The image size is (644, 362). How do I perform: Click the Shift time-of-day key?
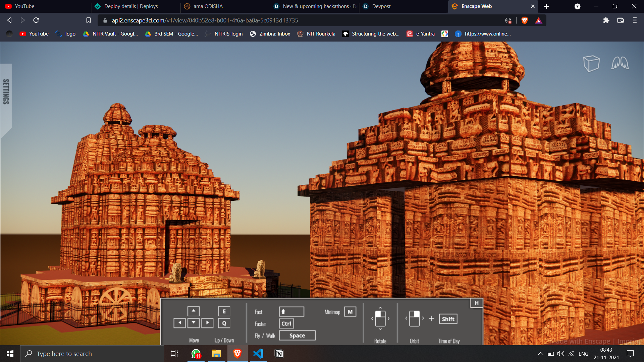pos(448,319)
